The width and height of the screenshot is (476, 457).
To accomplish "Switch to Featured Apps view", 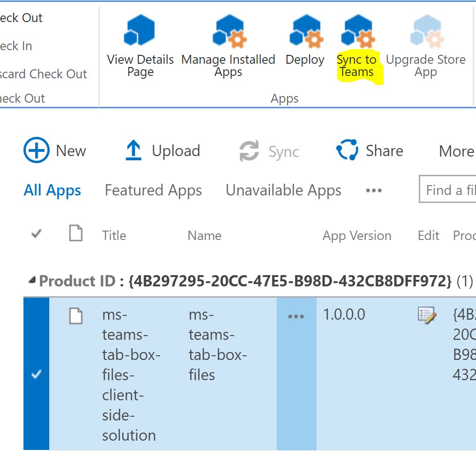I will (x=153, y=190).
